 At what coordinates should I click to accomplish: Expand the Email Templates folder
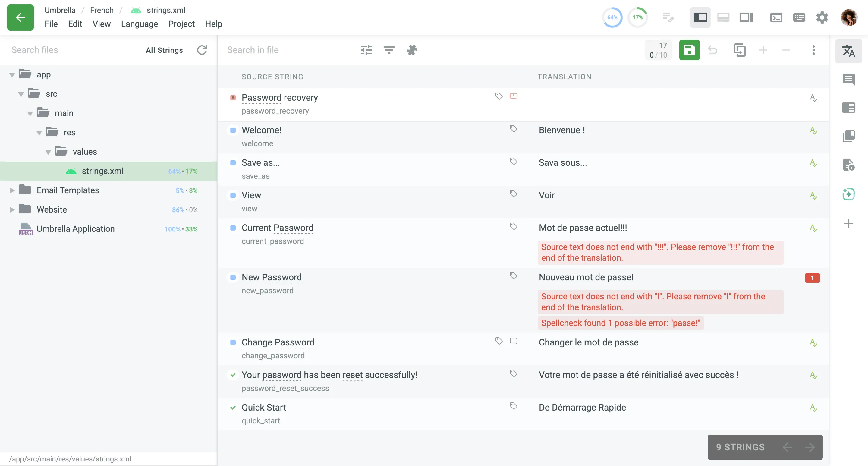pos(12,190)
